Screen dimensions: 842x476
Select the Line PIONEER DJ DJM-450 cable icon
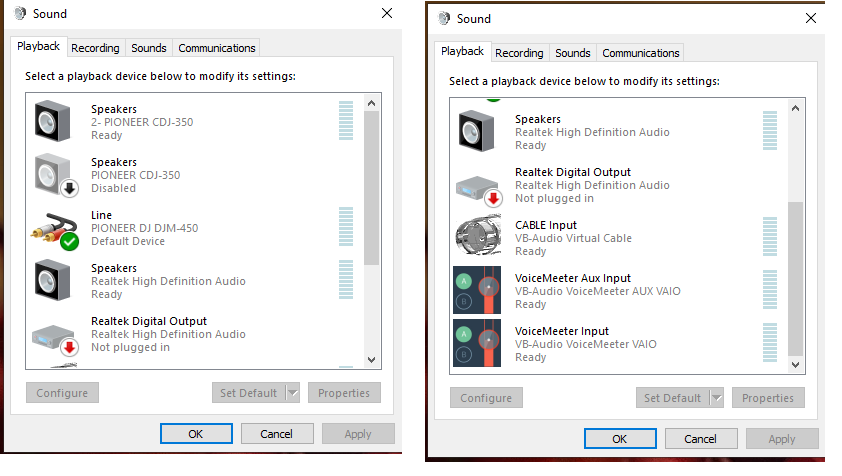pyautogui.click(x=55, y=231)
